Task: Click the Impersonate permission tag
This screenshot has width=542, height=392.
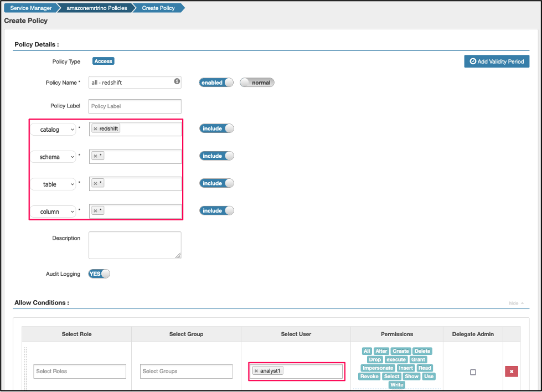Action: coord(378,368)
